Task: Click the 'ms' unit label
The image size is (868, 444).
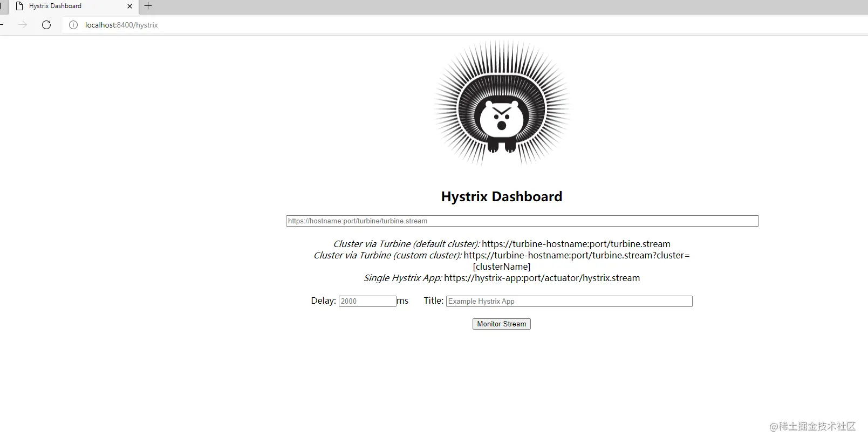Action: click(x=402, y=300)
